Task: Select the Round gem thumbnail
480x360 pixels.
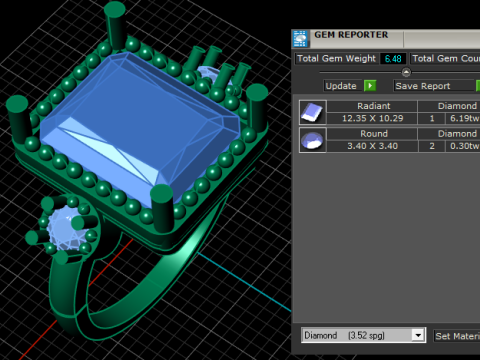Action: coord(313,140)
